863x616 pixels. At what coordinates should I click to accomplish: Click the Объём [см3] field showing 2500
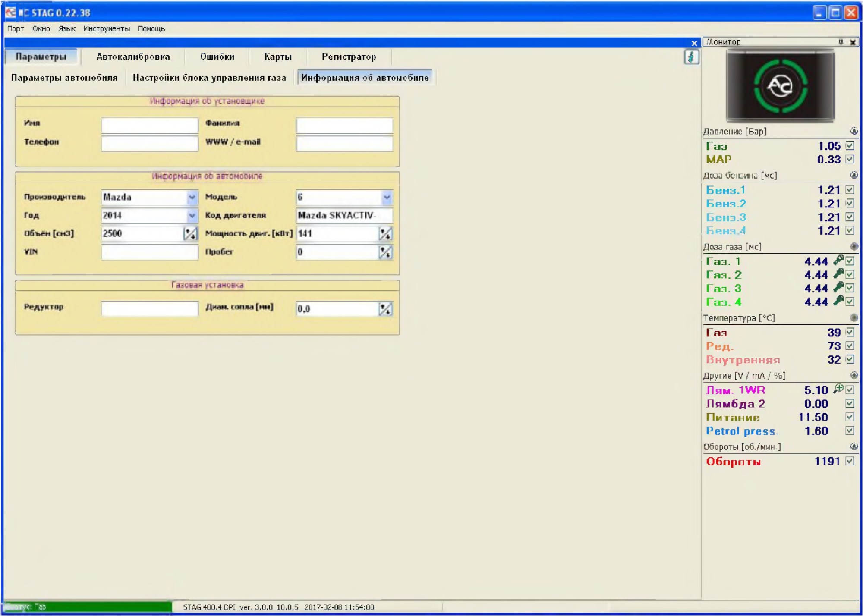pos(143,234)
